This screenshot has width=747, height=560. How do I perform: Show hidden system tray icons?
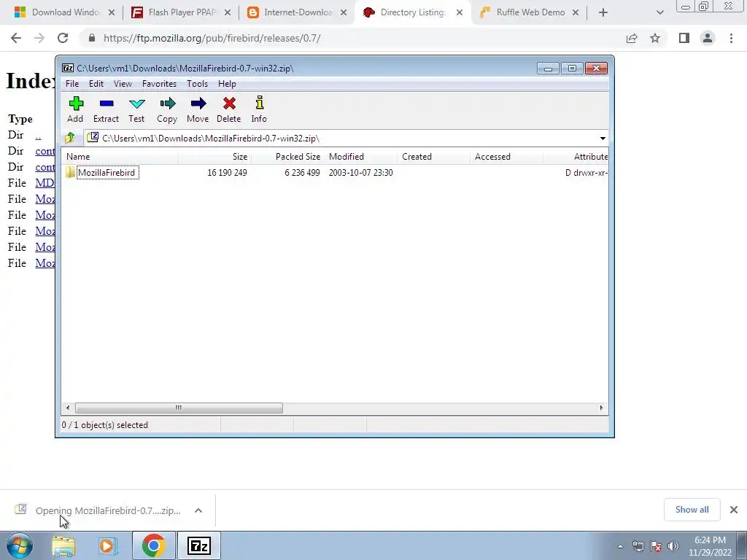click(620, 546)
